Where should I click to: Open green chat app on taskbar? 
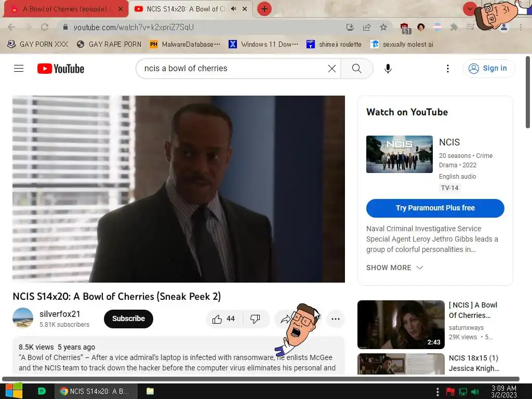click(x=42, y=391)
